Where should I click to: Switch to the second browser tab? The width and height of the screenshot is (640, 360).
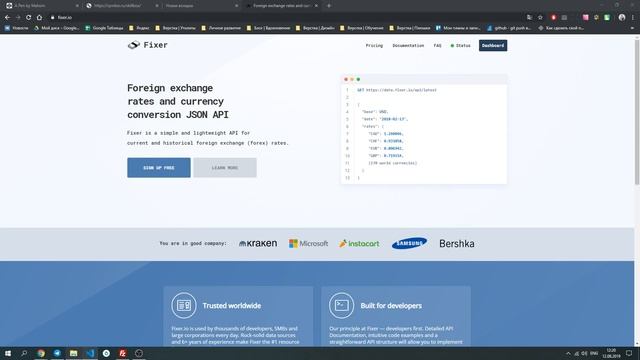(121, 6)
